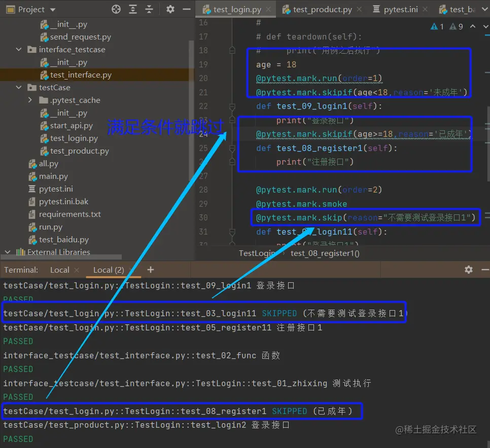Select test_baidu.py in project tree
Screen dimensions: 490x448
click(64, 240)
